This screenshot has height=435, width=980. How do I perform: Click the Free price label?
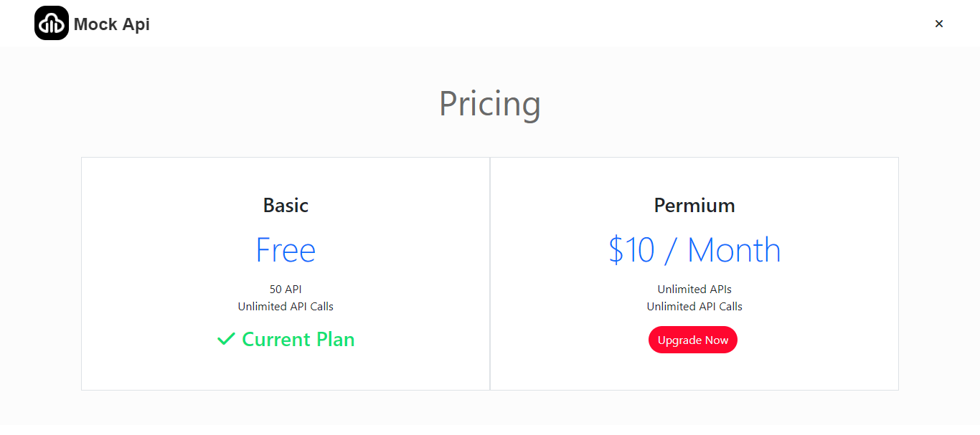click(x=286, y=250)
